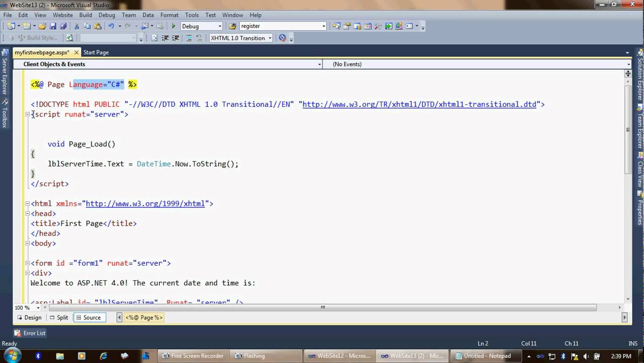Expand the Client Objects & Events dropdown
This screenshot has height=363, width=644.
[319, 65]
